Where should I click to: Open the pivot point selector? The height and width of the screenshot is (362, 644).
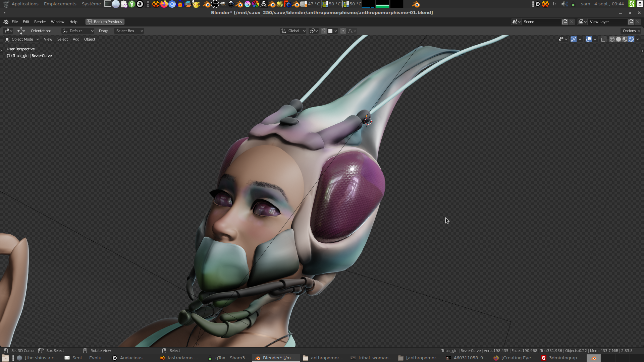tap(314, 31)
